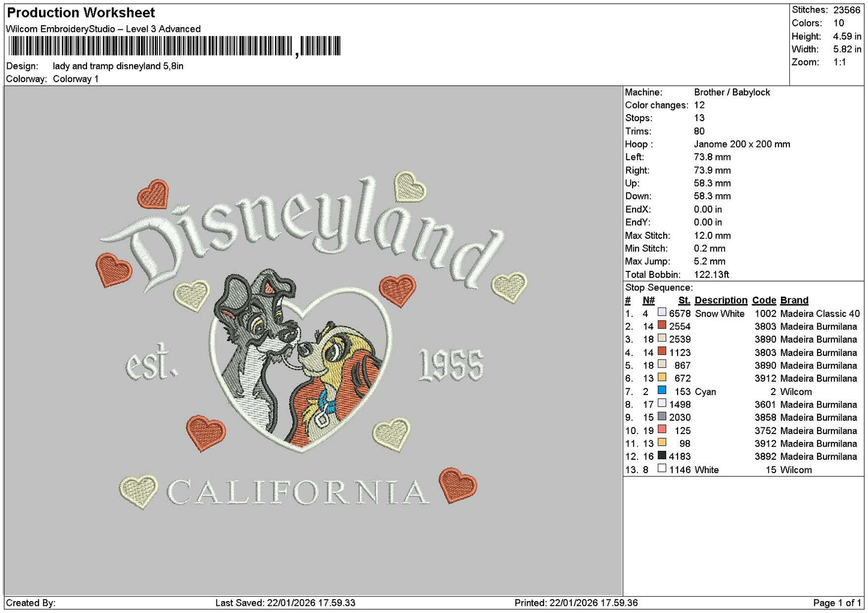868x613 pixels.
Task: Select the Production Worksheet title
Action: [80, 13]
